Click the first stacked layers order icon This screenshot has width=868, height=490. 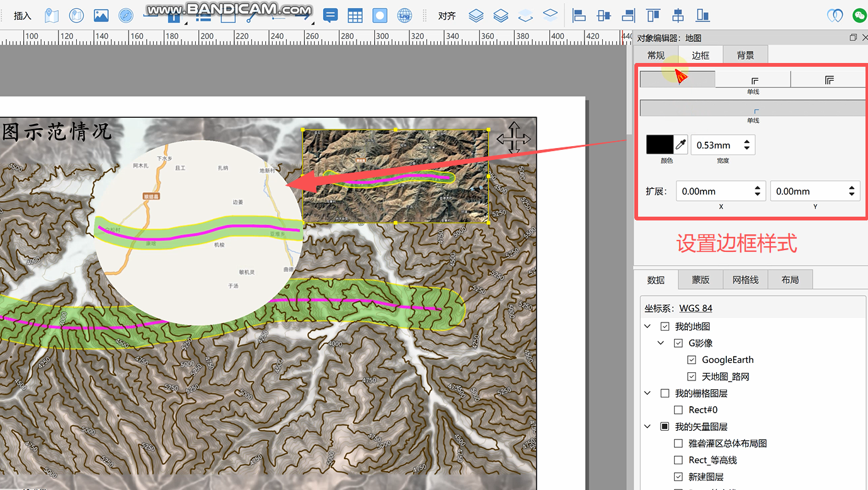(x=476, y=16)
